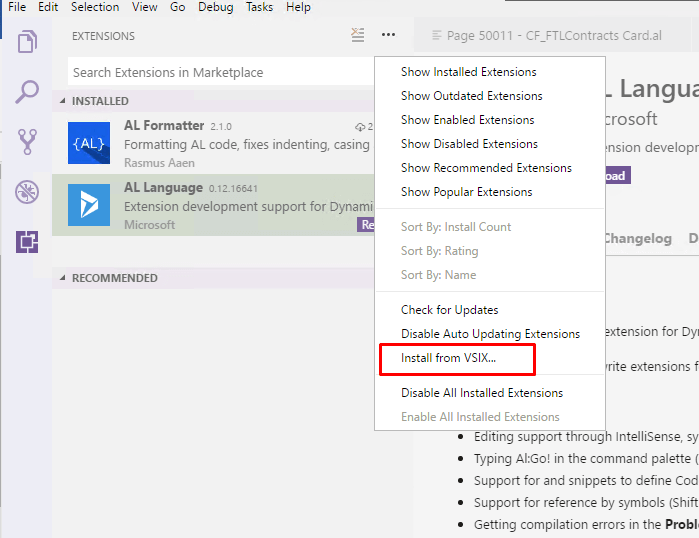Select the AL Language extension title
The height and width of the screenshot is (538, 699).
point(164,188)
